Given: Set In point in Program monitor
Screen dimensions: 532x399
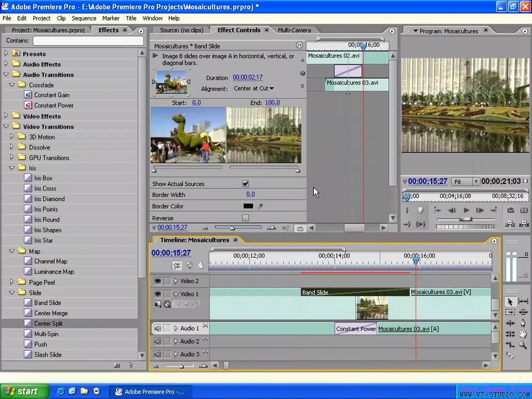Looking at the screenshot, I should coord(407,211).
